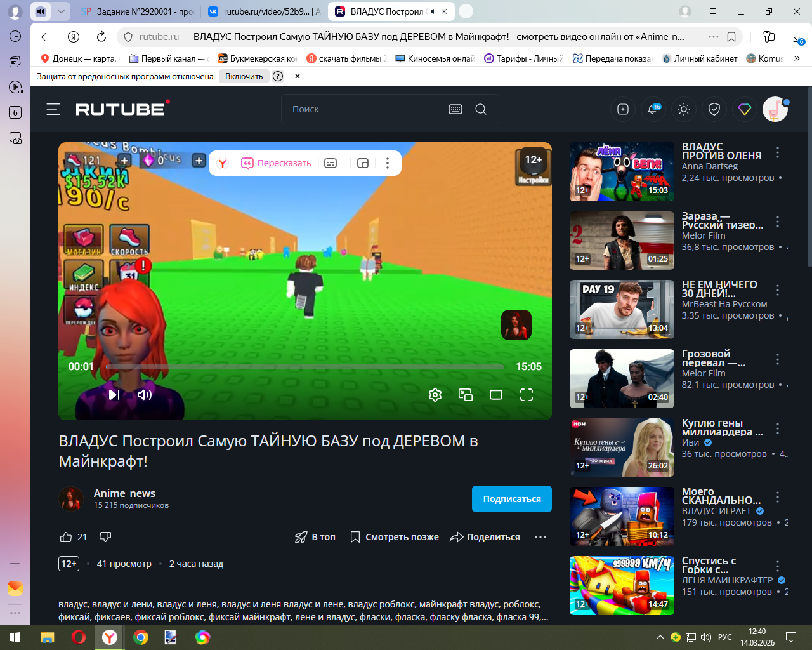
Task: Open Anime_news channel name link
Action: [x=124, y=493]
